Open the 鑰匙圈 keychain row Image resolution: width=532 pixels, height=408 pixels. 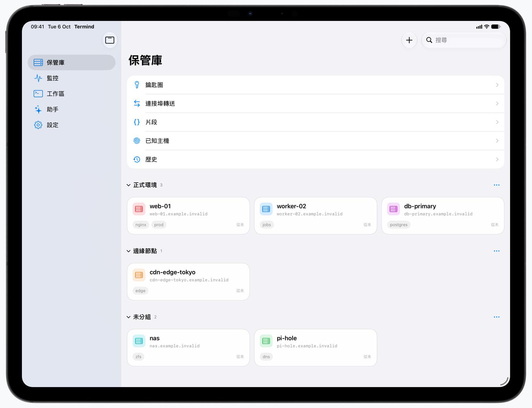(x=316, y=85)
